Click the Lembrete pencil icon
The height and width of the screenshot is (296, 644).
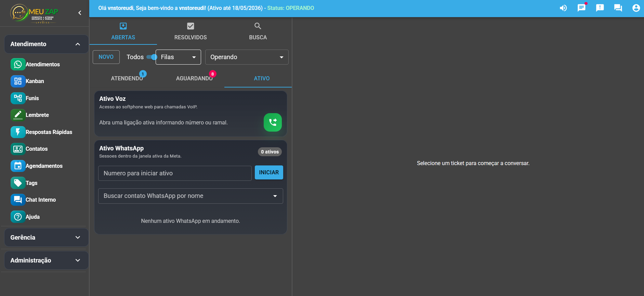(18, 115)
